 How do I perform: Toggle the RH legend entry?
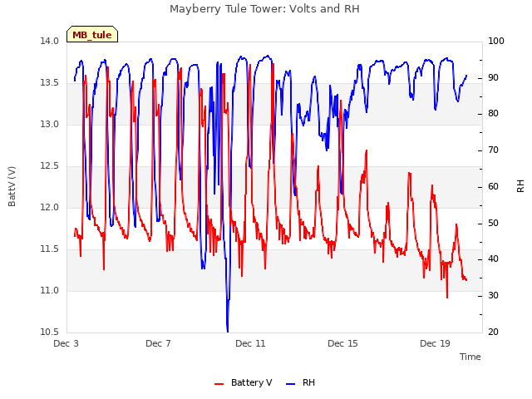[300, 382]
